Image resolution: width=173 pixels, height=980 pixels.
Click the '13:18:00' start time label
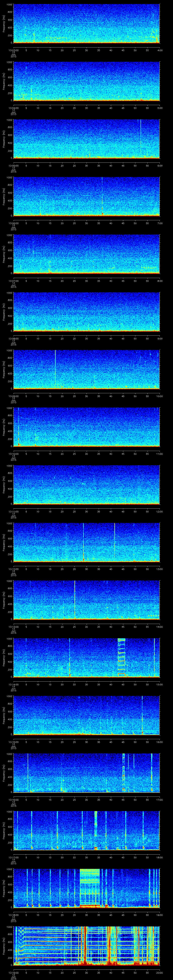tap(13, 915)
